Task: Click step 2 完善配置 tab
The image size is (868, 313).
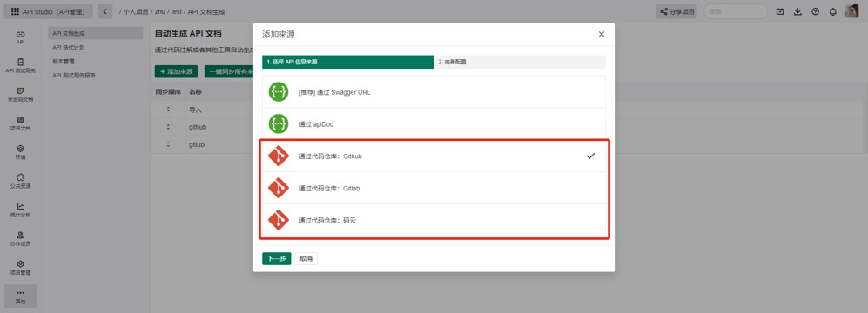Action: [520, 62]
